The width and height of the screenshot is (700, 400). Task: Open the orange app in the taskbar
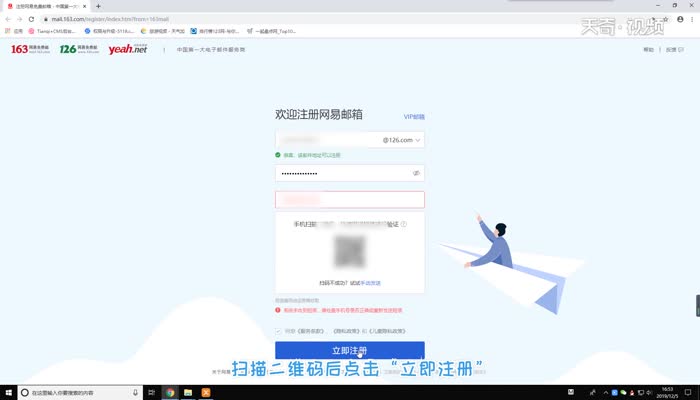[206, 392]
